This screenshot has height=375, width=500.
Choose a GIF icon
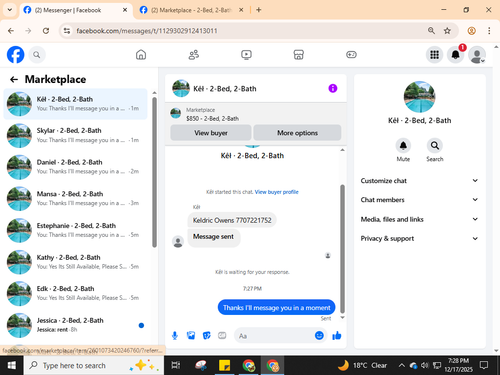click(222, 335)
